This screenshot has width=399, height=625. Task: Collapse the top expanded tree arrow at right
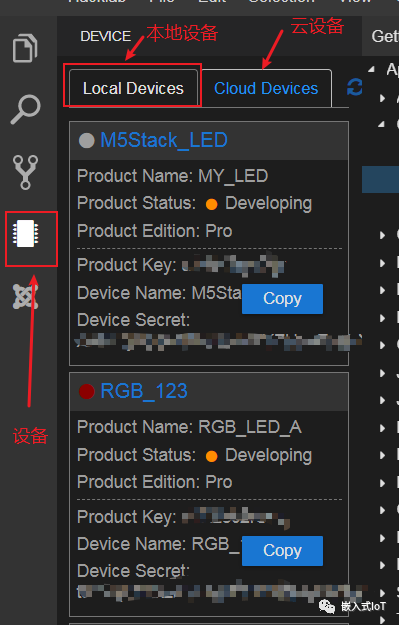(x=371, y=69)
